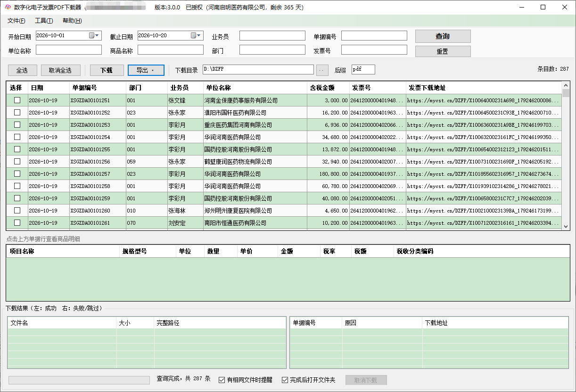
Task: Focus the 商品名称 input field
Action: [171, 50]
